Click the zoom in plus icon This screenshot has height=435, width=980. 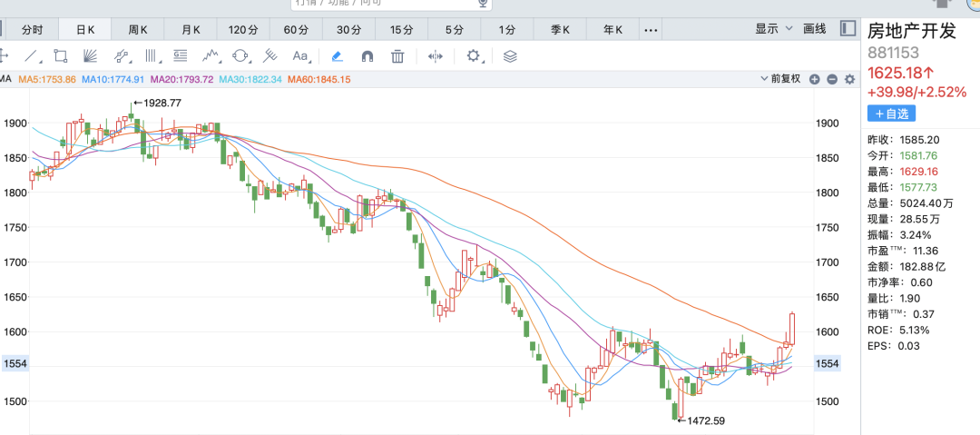[815, 79]
